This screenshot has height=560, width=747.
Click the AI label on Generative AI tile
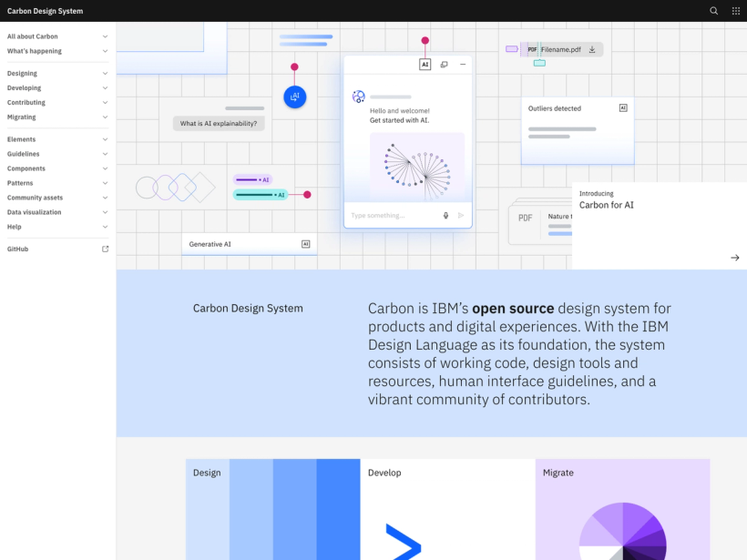coord(306,244)
